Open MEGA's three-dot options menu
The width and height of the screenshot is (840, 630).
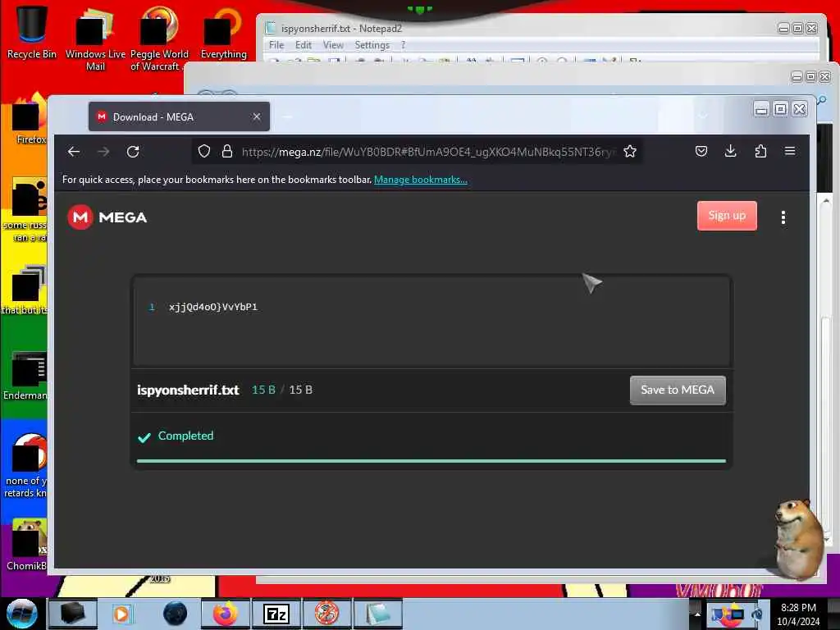pos(783,217)
